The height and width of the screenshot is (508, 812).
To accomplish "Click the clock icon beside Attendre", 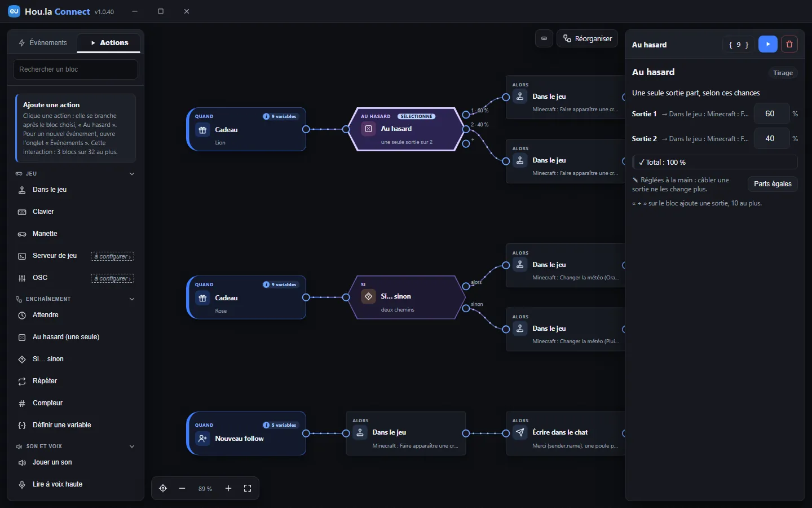I will (x=22, y=315).
